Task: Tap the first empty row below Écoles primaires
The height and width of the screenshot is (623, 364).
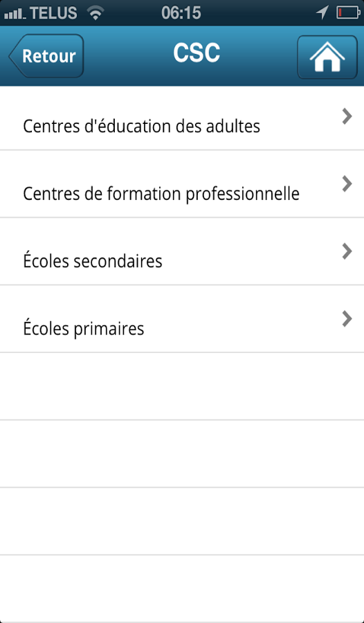Action: coord(182,386)
